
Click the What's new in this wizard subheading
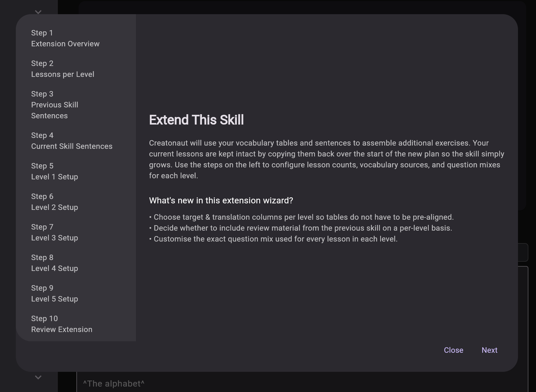click(221, 201)
